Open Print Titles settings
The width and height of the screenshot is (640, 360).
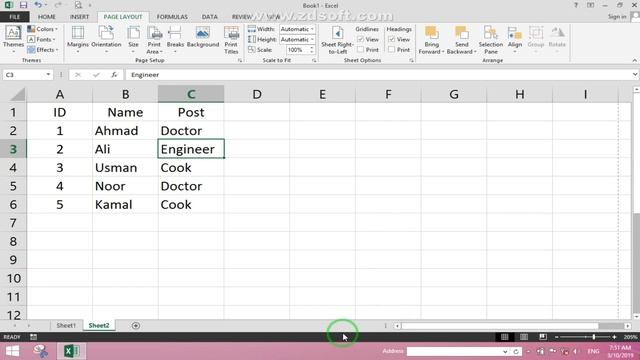[x=231, y=39]
